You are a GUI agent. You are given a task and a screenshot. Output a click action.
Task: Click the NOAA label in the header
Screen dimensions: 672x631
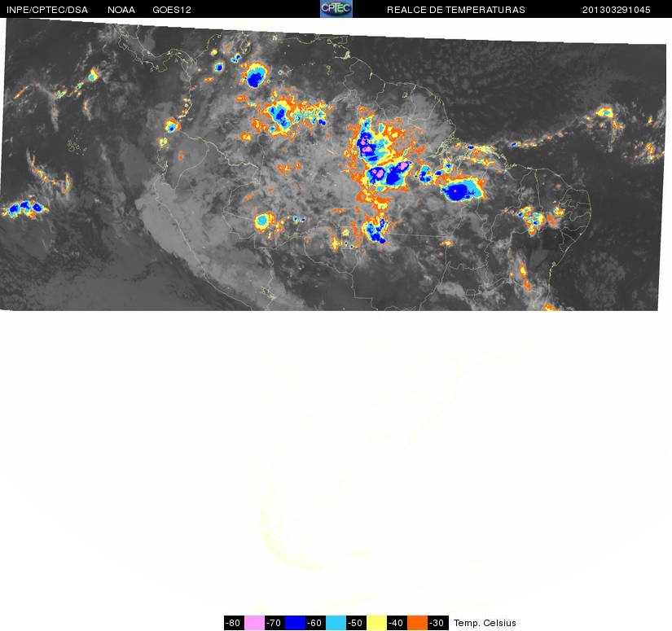[121, 10]
